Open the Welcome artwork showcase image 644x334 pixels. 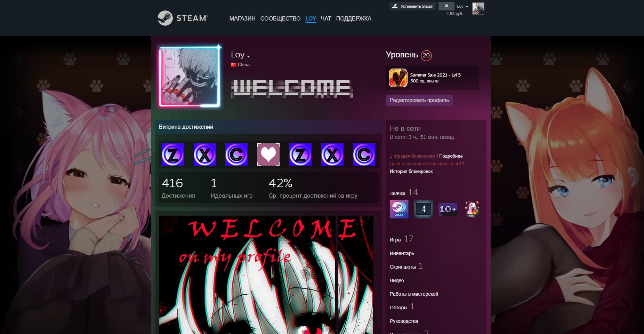click(x=247, y=275)
